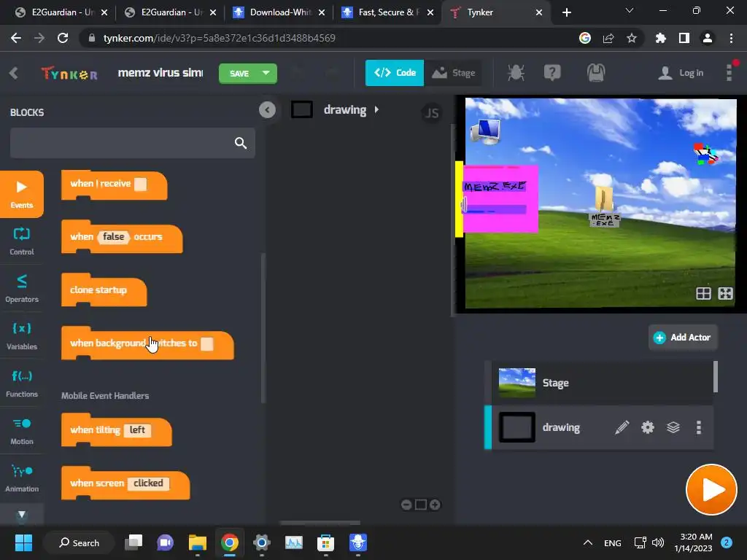Image resolution: width=747 pixels, height=560 pixels.
Task: Reset workspace zoom to fit
Action: coord(421,505)
